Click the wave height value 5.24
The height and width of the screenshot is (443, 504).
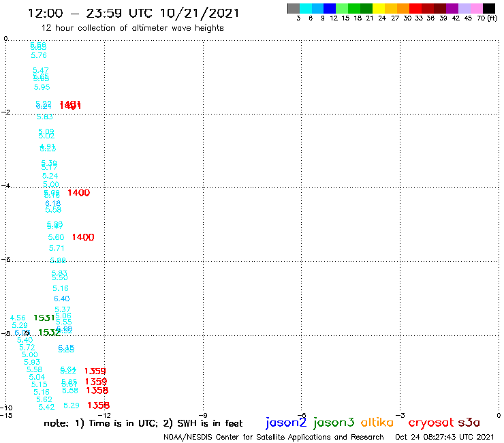[50, 176]
